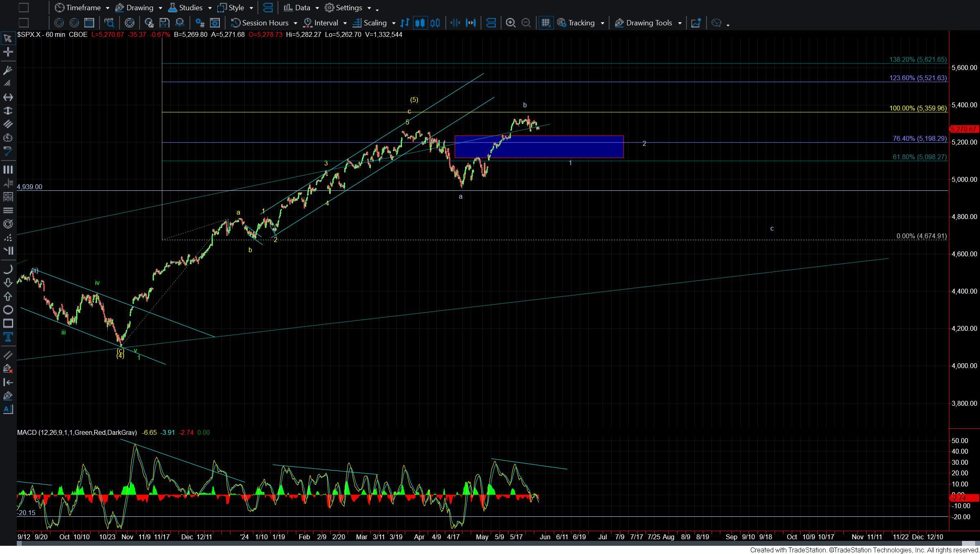Viewport: 980px width, 554px height.
Task: Click the zoom out magnifier icon
Action: click(x=526, y=23)
